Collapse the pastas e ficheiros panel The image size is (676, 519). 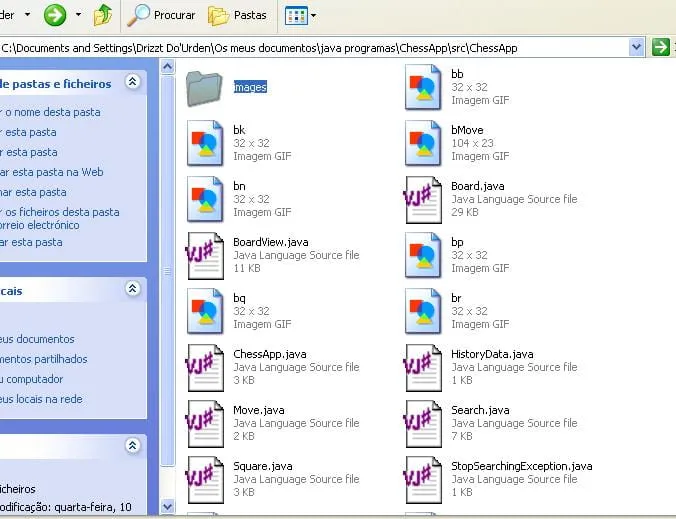(x=133, y=81)
